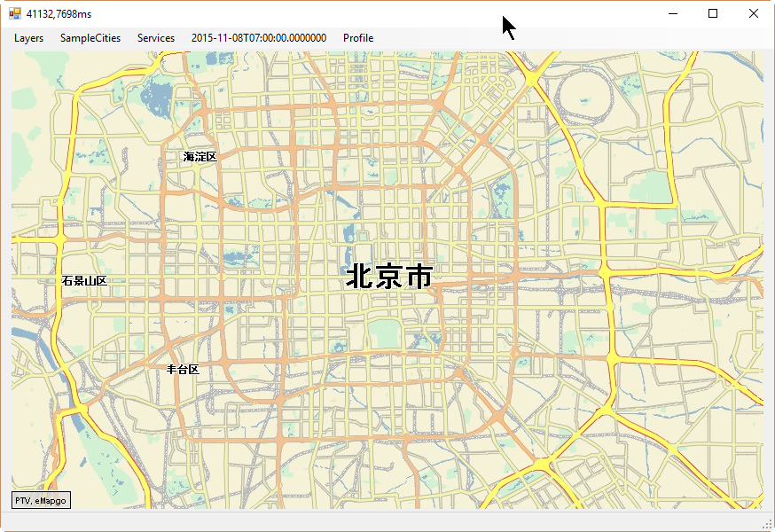Select the 丰台区 district label

(183, 370)
